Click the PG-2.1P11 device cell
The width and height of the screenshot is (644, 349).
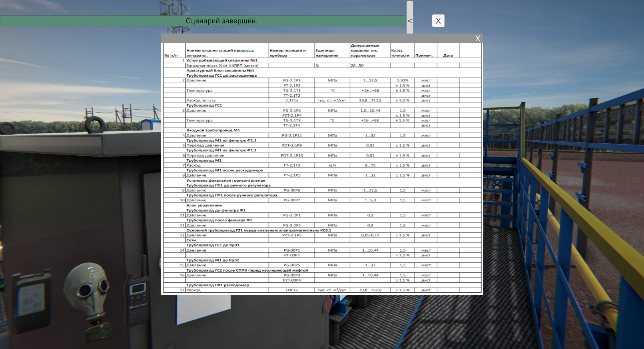pyautogui.click(x=292, y=135)
